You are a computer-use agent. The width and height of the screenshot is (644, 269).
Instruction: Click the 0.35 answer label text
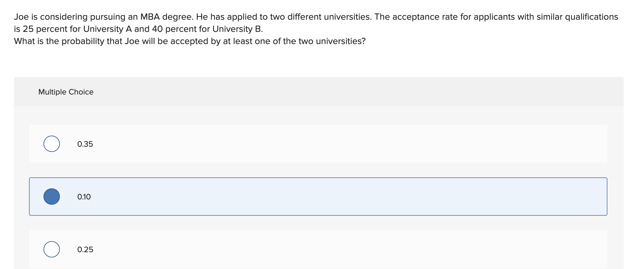(85, 144)
